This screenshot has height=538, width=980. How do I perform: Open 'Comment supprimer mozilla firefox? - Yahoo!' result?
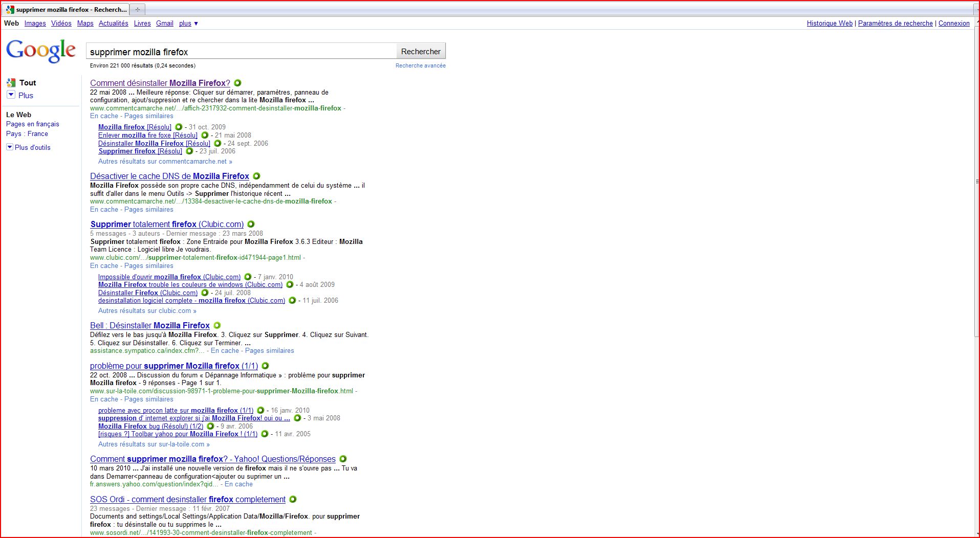(x=213, y=459)
